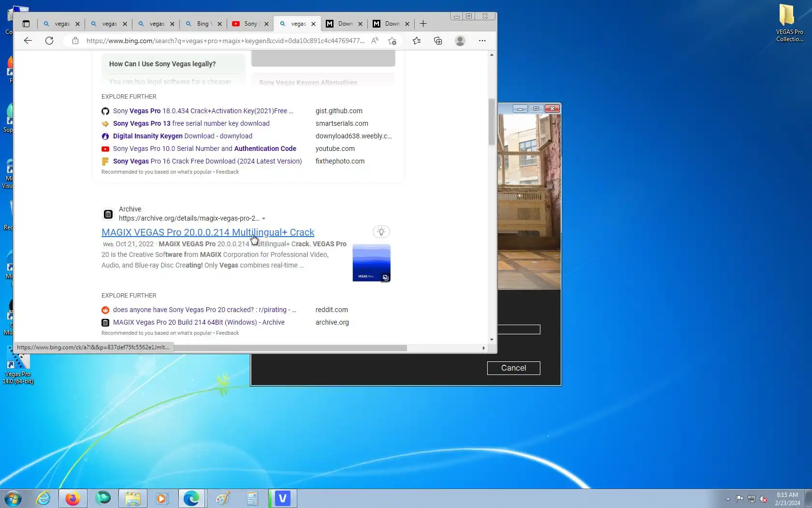The height and width of the screenshot is (508, 812).
Task: Open the Action Center flag in system tray
Action: click(x=740, y=499)
